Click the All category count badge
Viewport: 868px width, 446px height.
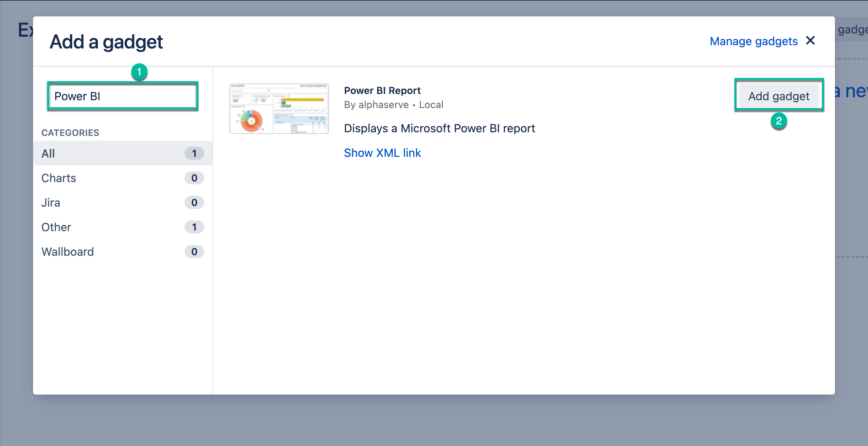[194, 153]
